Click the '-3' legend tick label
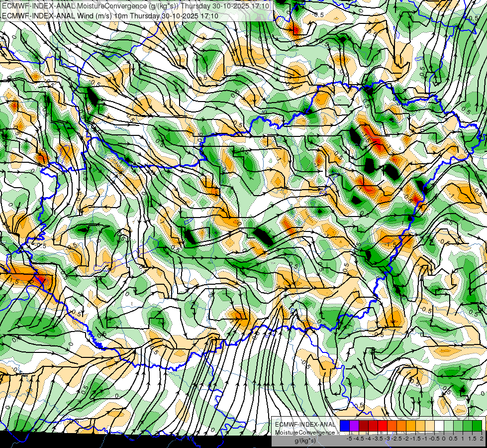The image size is (487, 448). [x=387, y=439]
